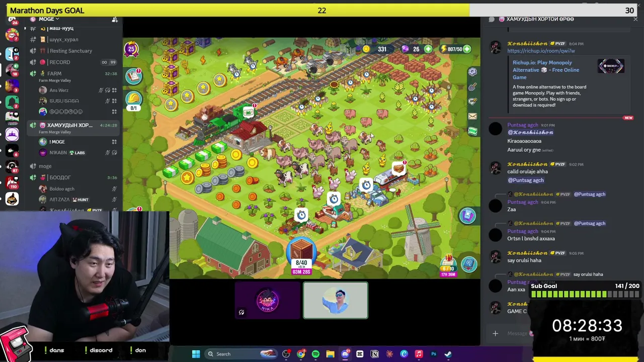
Task: Click the train timer bubble near barn
Action: coord(249,112)
